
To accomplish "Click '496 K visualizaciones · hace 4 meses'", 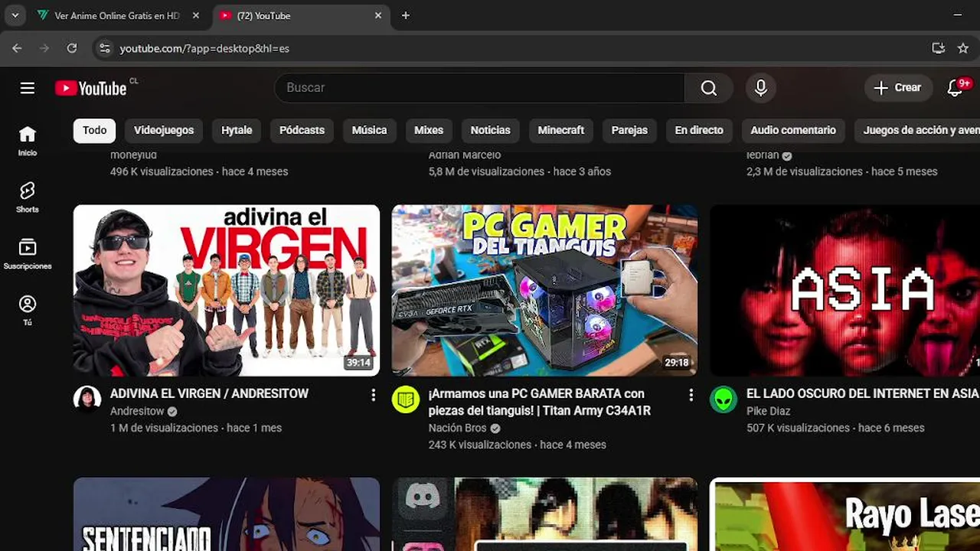I will point(199,171).
